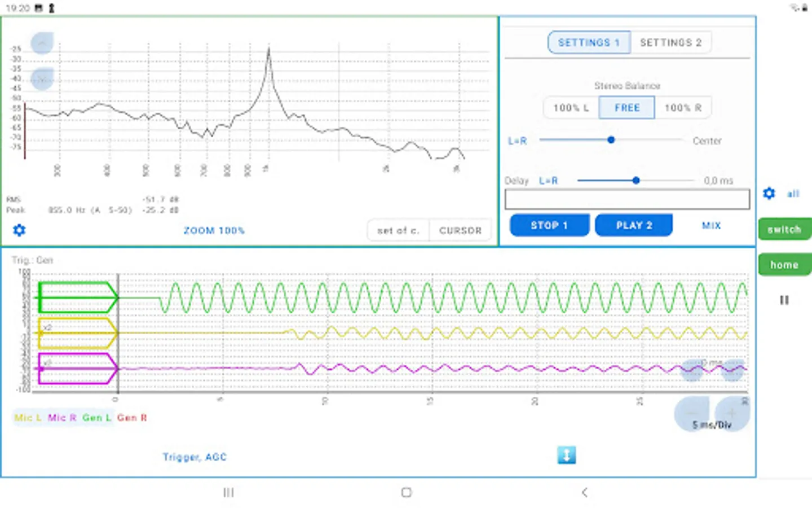
Task: Start generator 2 with PLAY 2
Action: (634, 225)
